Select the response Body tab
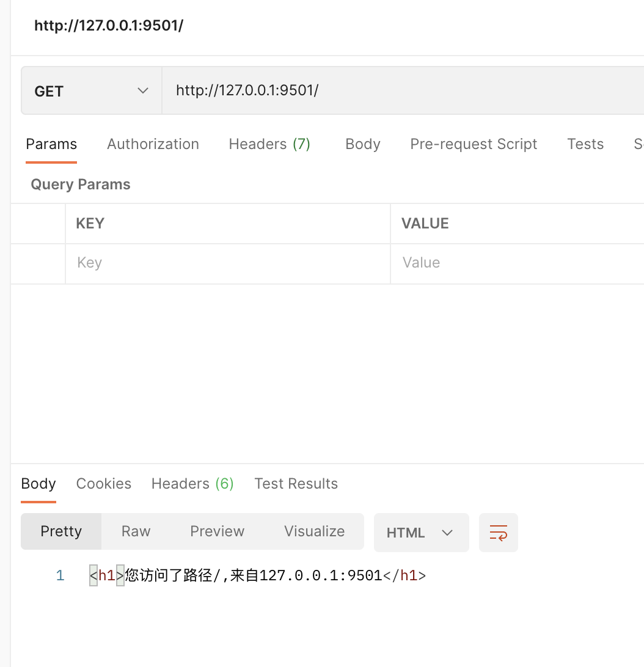644x667 pixels. (38, 484)
